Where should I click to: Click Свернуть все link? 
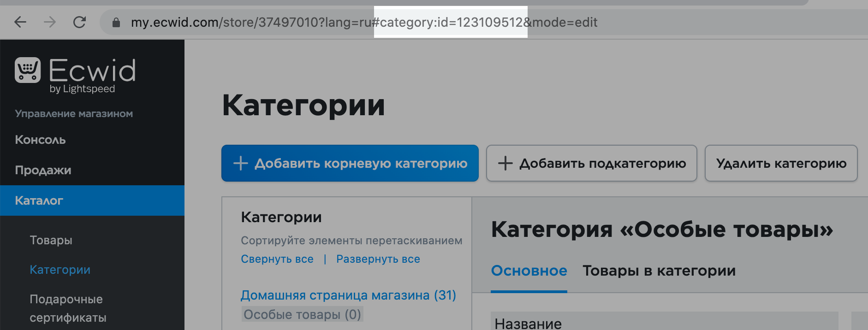tap(277, 259)
